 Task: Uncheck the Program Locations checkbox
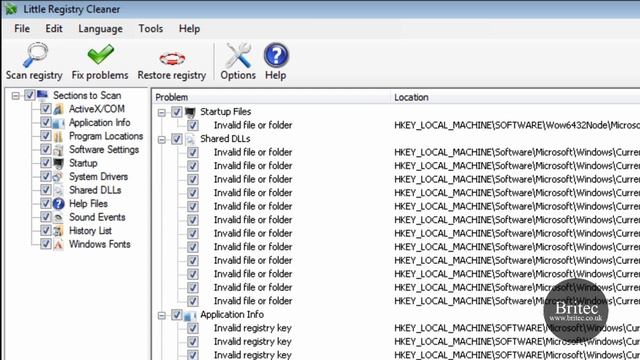[46, 136]
